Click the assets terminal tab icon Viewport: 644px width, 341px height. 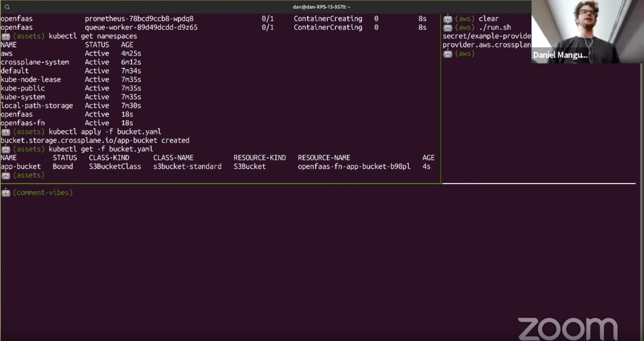(x=6, y=175)
